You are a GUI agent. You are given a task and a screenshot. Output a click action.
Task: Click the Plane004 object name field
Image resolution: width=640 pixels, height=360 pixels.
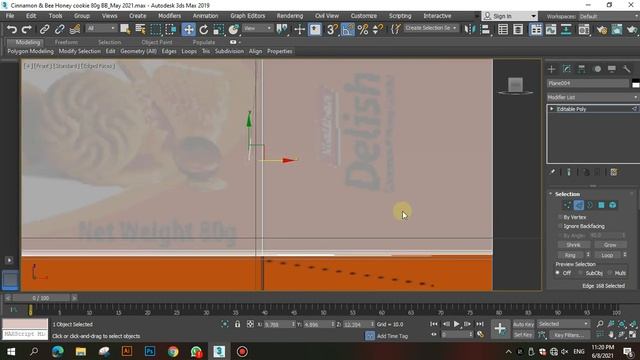click(588, 83)
